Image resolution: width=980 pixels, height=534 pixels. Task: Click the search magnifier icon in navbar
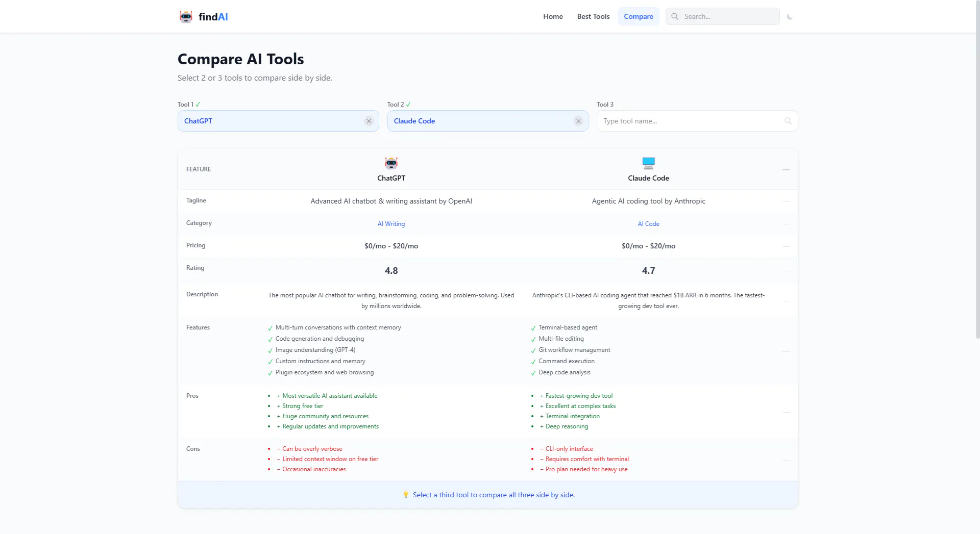(x=675, y=16)
